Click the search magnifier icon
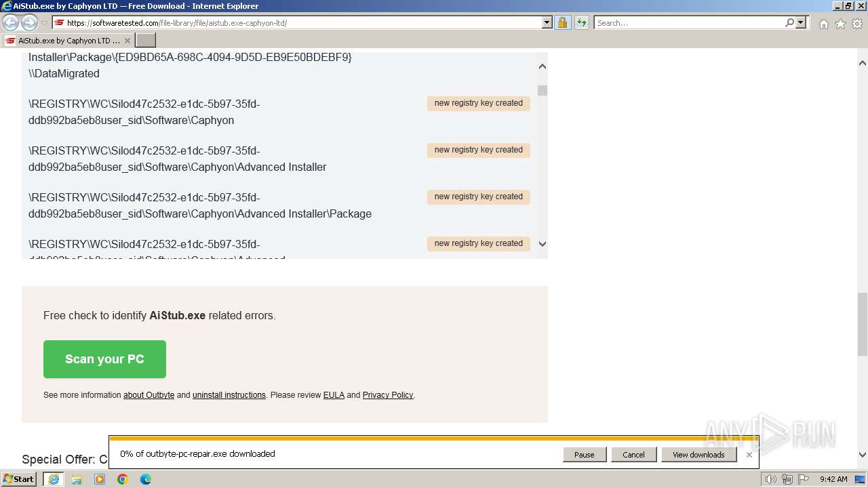 coord(789,23)
